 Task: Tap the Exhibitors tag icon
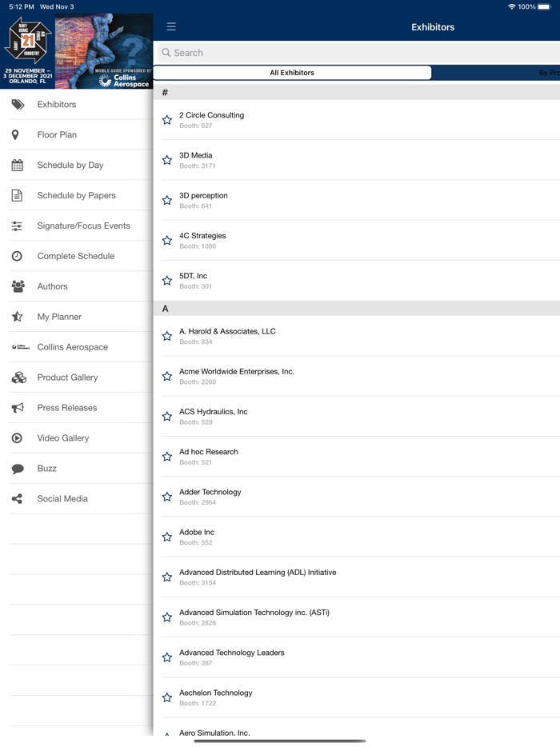(18, 105)
